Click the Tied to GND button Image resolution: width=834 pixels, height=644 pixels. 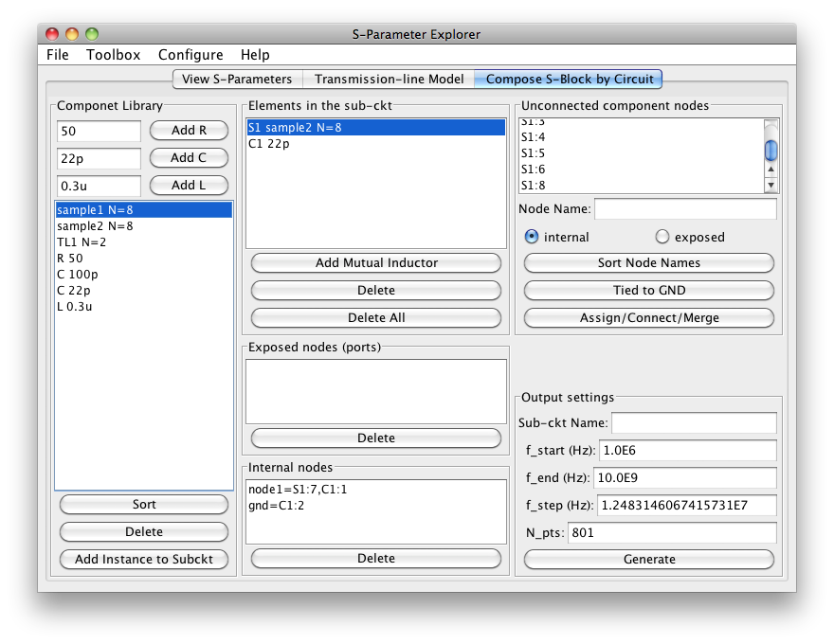[x=648, y=291]
